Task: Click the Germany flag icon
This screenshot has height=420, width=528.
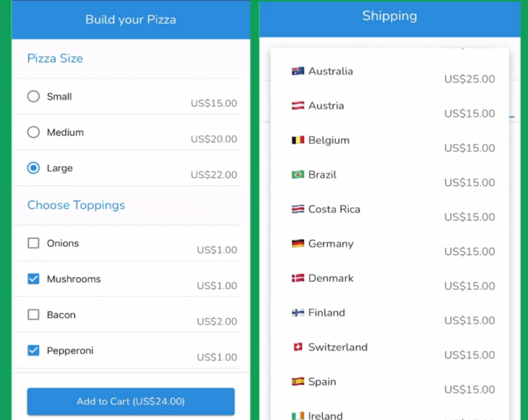Action: pos(298,244)
